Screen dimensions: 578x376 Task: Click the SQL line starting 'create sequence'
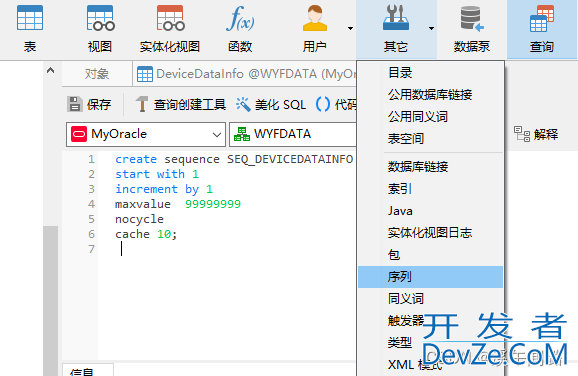tap(234, 159)
